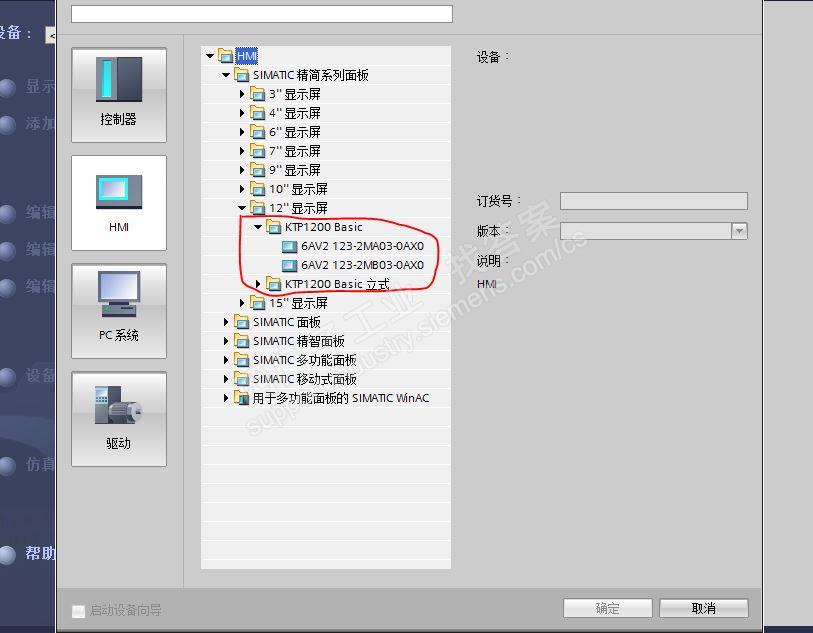Screen dimensions: 813x633
Task: Select the "KTP1200 Basic 立式" label
Action: pyautogui.click(x=337, y=284)
